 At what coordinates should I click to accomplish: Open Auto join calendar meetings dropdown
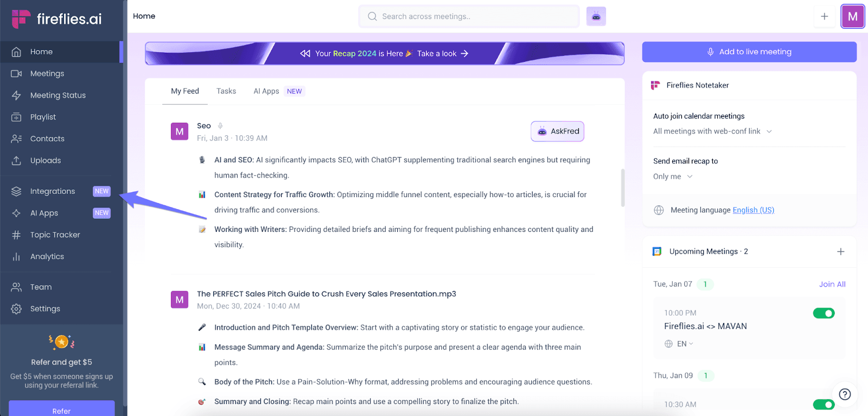(x=712, y=131)
